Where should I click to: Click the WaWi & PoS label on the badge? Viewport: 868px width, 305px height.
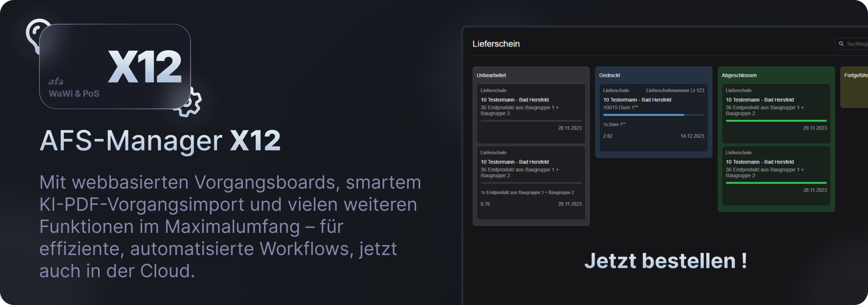(x=73, y=93)
